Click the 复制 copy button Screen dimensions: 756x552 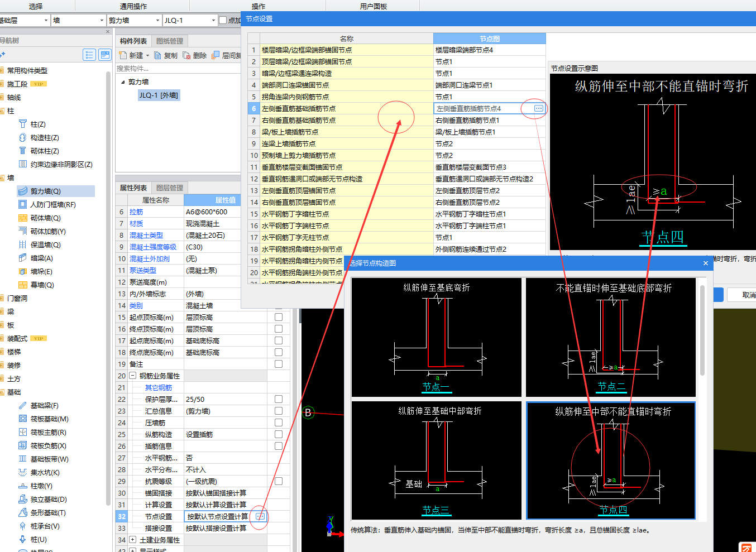click(x=166, y=55)
